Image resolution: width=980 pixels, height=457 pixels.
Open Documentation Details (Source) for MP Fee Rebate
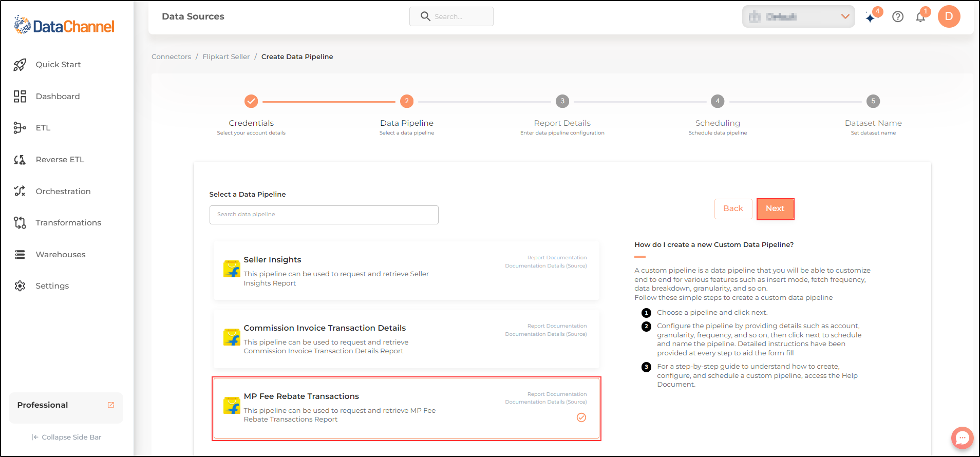[545, 402]
